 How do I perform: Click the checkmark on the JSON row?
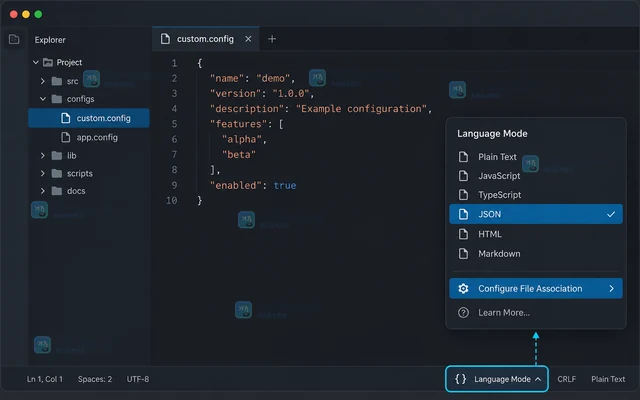611,214
